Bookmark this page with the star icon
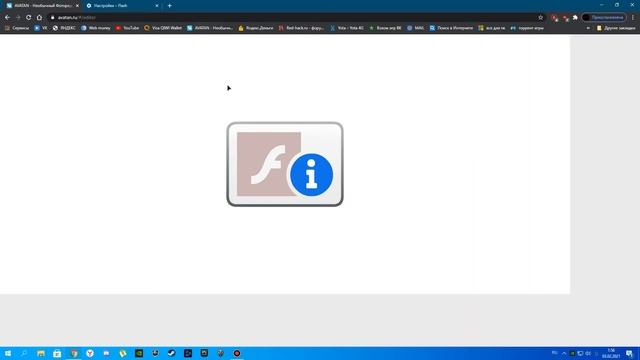The image size is (640, 360). click(540, 18)
